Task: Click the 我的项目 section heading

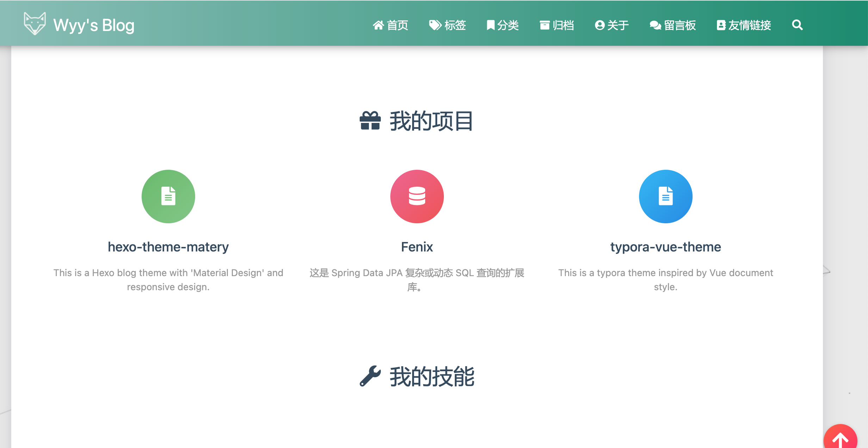Action: (x=431, y=121)
